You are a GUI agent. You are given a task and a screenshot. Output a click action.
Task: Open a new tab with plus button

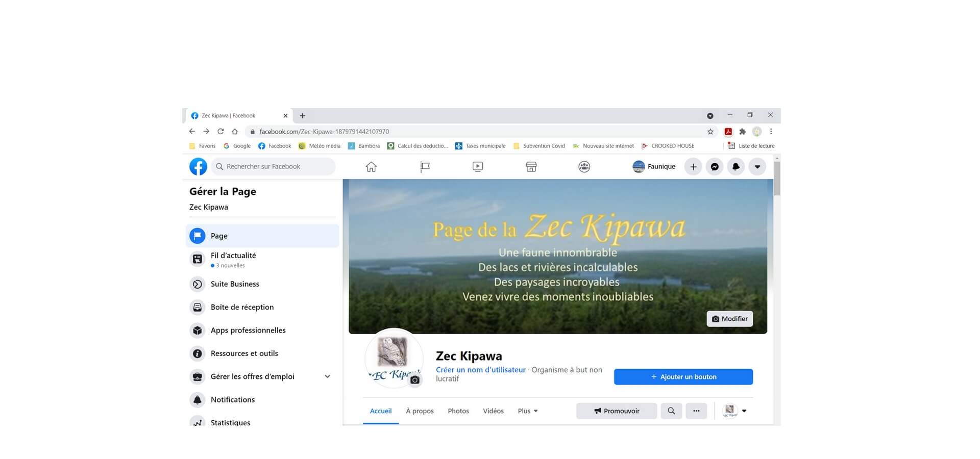[x=302, y=116]
